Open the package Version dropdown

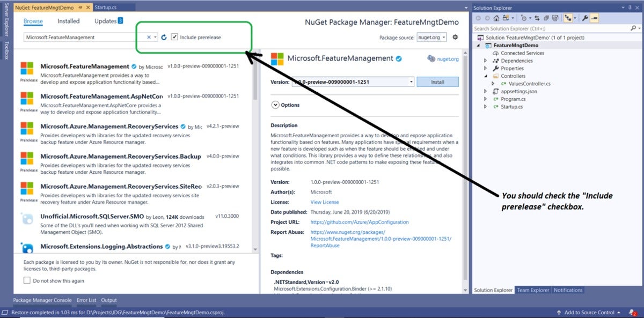pyautogui.click(x=411, y=82)
